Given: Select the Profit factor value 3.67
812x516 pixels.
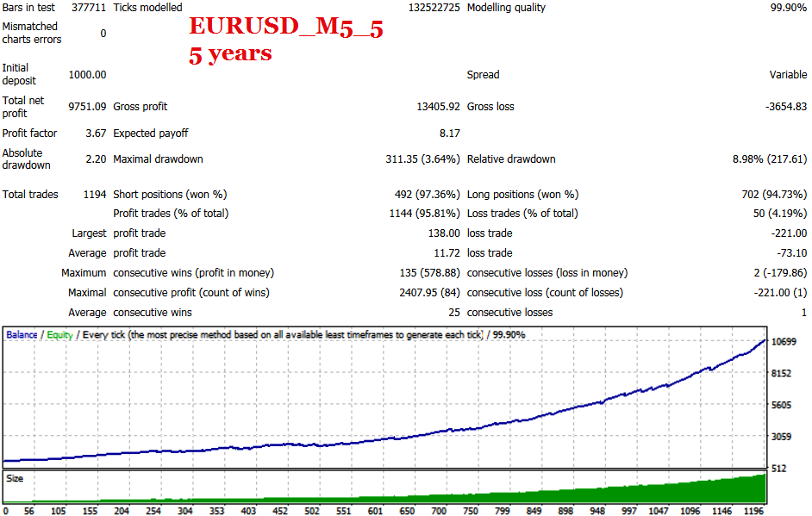Looking at the screenshot, I should click(96, 134).
